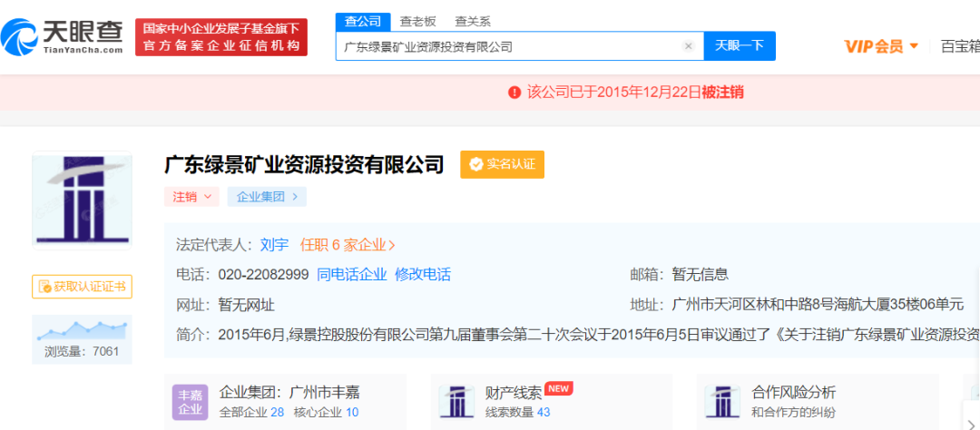The image size is (980, 430).
Task: Click the 修改电话 link
Action: [423, 274]
